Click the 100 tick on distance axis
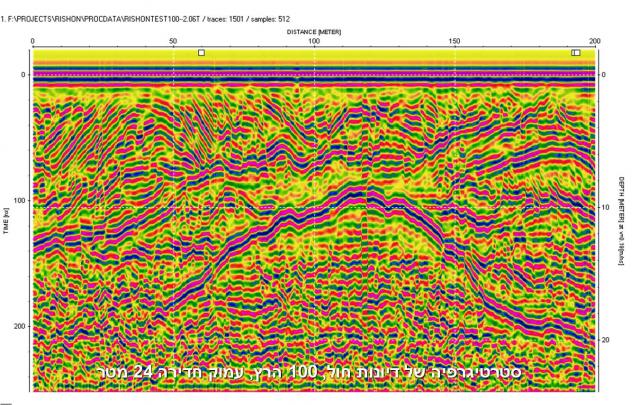The width and height of the screenshot is (640, 405). click(313, 41)
